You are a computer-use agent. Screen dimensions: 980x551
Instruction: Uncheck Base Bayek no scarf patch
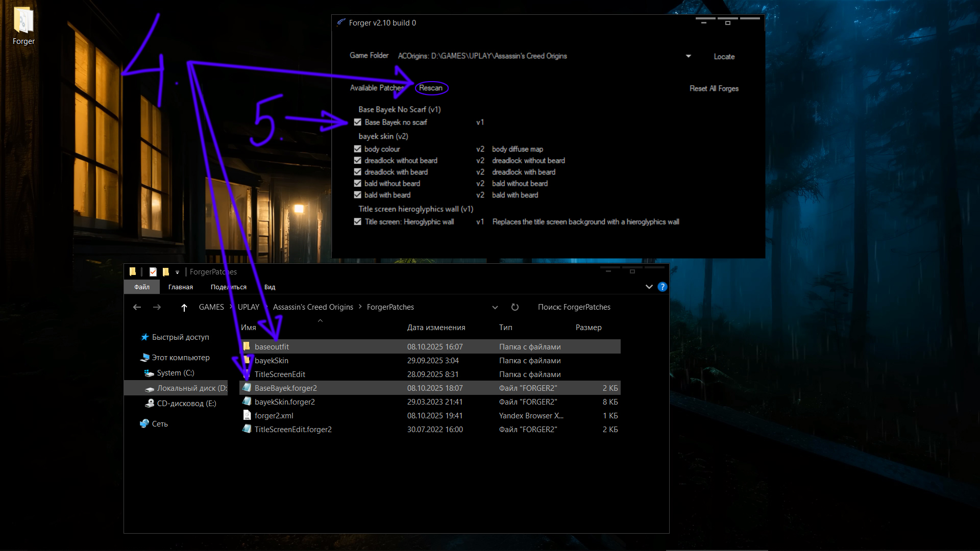click(358, 122)
